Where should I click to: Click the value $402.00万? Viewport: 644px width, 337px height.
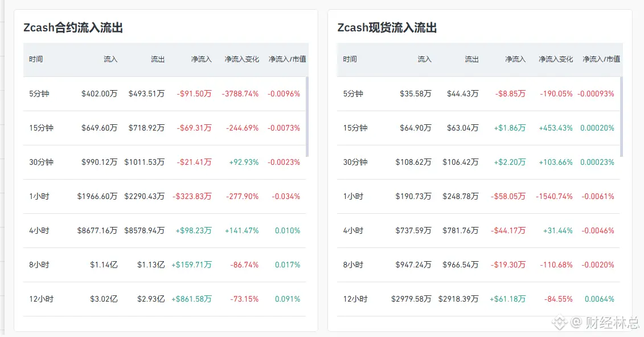coord(100,94)
